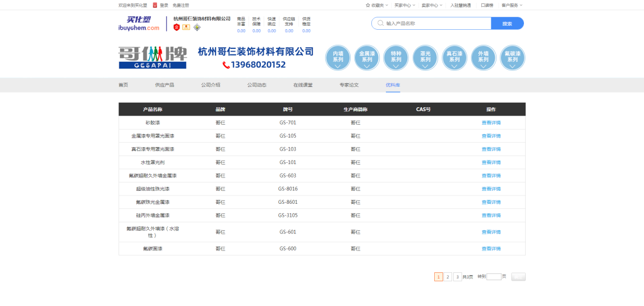Click the favorites star icon

[x=367, y=6]
